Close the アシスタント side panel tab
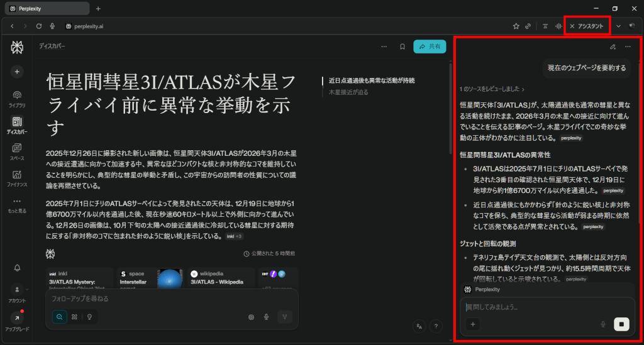Screen dimensions: 644x345 click(572, 26)
